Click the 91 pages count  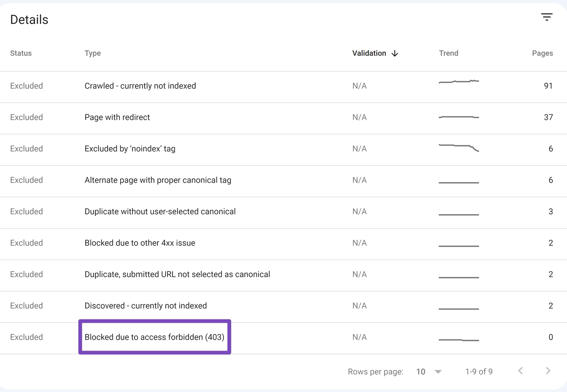point(548,86)
